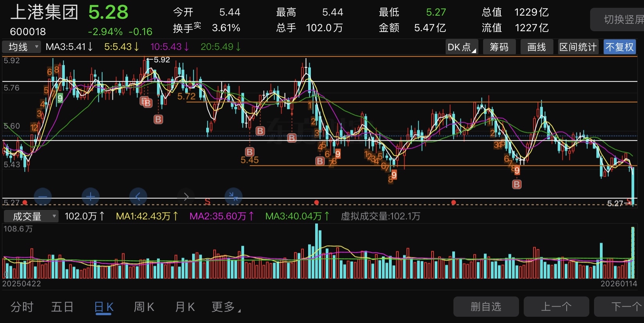Tap the stock code 600018

[x=28, y=32]
